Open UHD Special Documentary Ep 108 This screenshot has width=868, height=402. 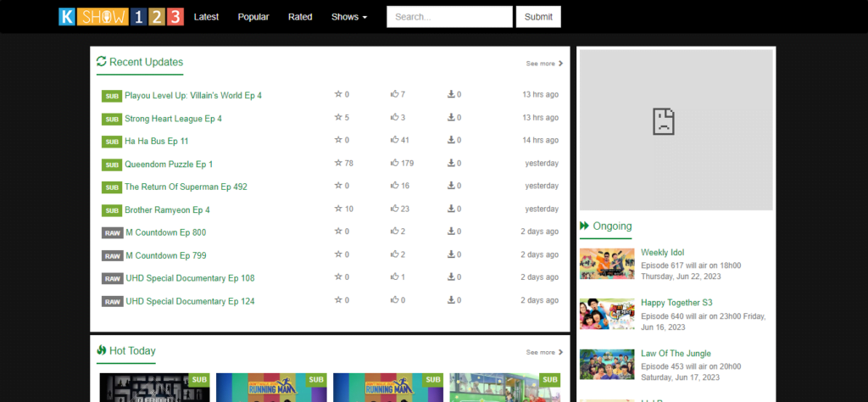(191, 278)
